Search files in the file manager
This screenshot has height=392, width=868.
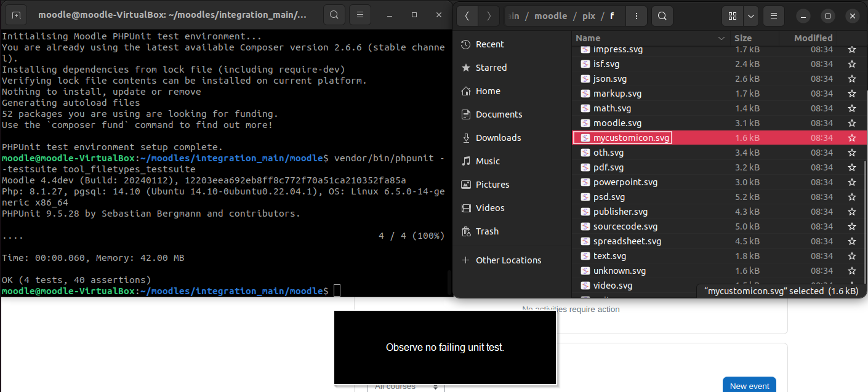[662, 16]
